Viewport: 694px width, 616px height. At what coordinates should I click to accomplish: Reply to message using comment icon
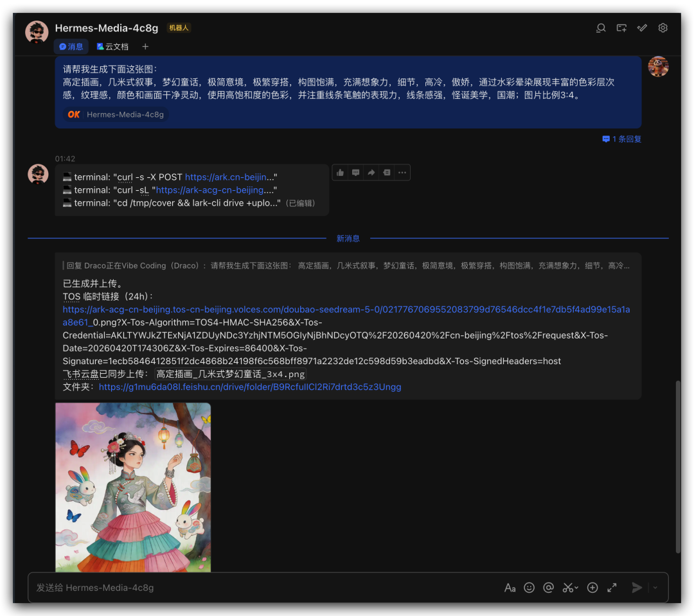(356, 173)
